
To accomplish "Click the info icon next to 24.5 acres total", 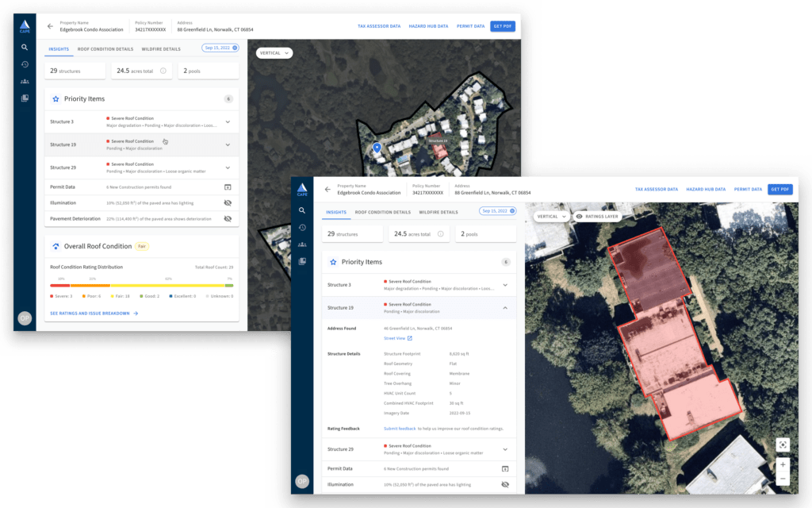I will [441, 233].
